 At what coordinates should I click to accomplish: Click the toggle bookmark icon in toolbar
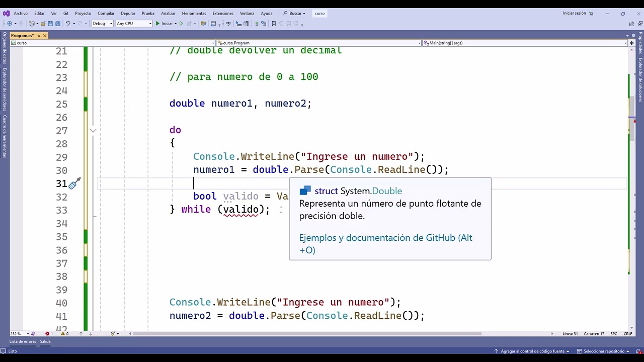[274, 24]
